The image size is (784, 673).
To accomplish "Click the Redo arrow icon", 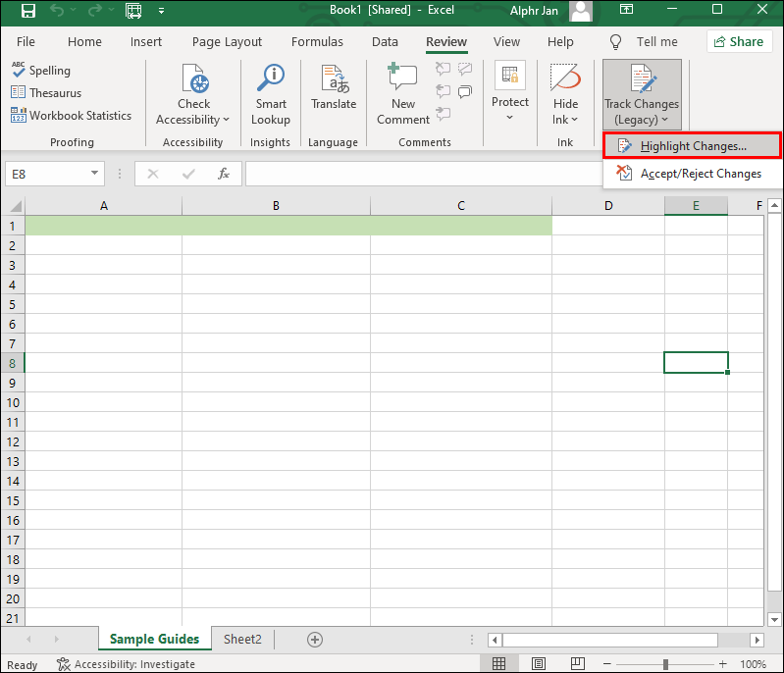I will [x=94, y=10].
